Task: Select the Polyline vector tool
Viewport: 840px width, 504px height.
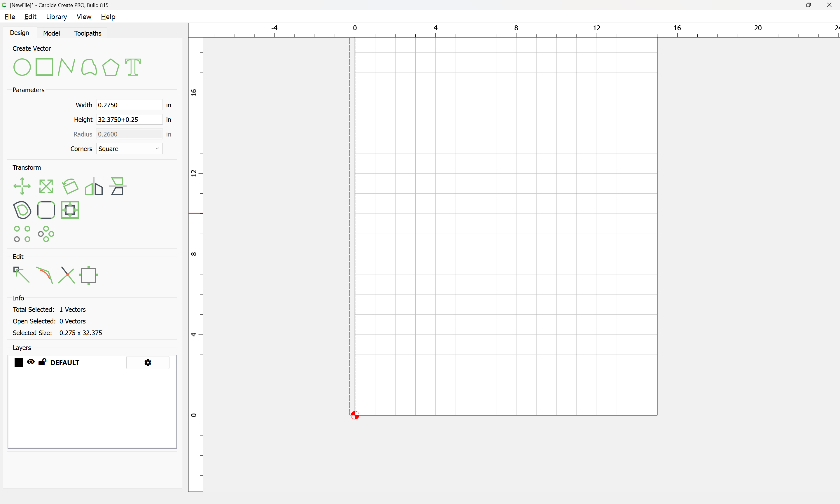Action: tap(66, 67)
